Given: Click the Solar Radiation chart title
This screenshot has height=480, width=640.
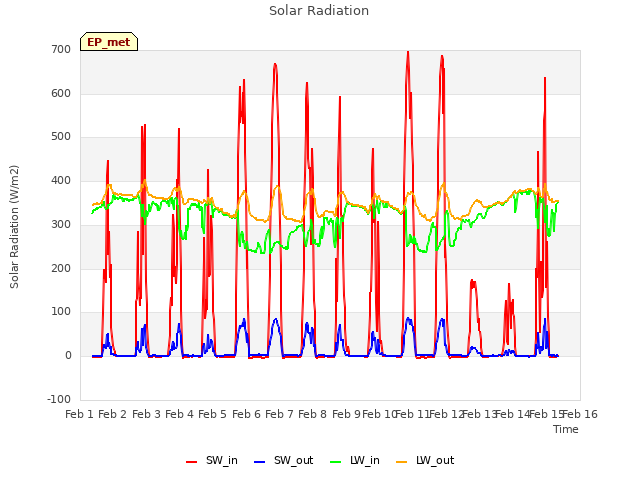Looking at the screenshot, I should coord(319,11).
